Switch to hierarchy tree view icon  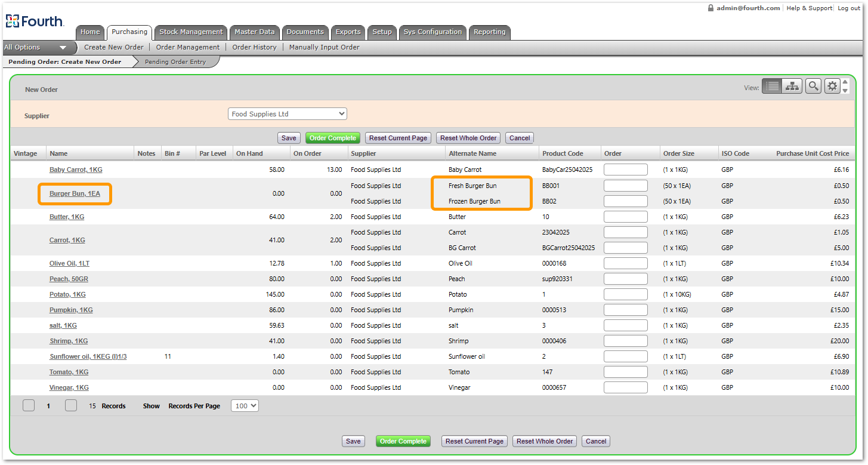click(792, 86)
